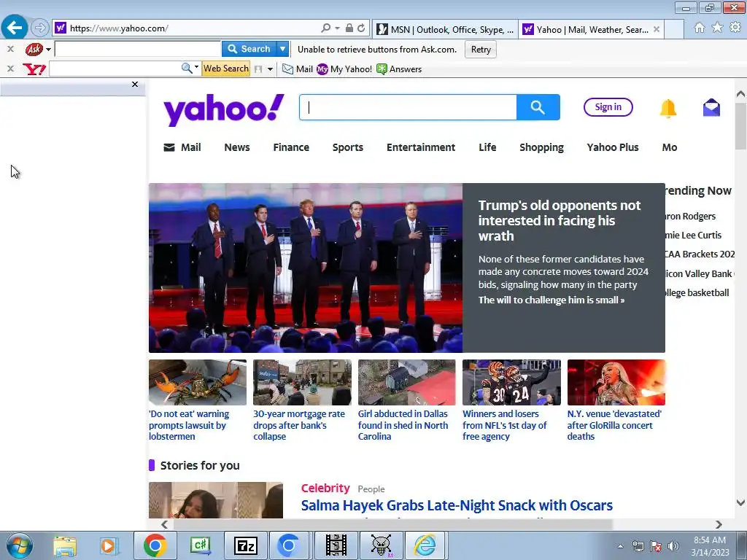Image resolution: width=747 pixels, height=560 pixels.
Task: Open Yahoo toolbar search magnifier dropdown
Action: (196, 67)
